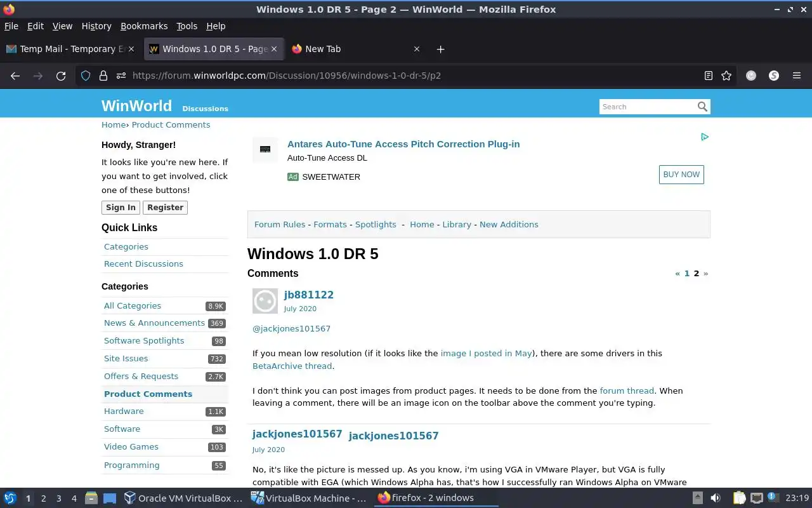Open the tracking protection shield icon

[x=86, y=76]
